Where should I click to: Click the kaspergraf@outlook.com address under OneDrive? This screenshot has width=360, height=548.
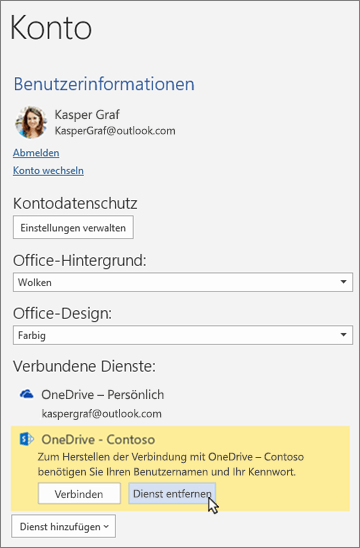pyautogui.click(x=102, y=414)
